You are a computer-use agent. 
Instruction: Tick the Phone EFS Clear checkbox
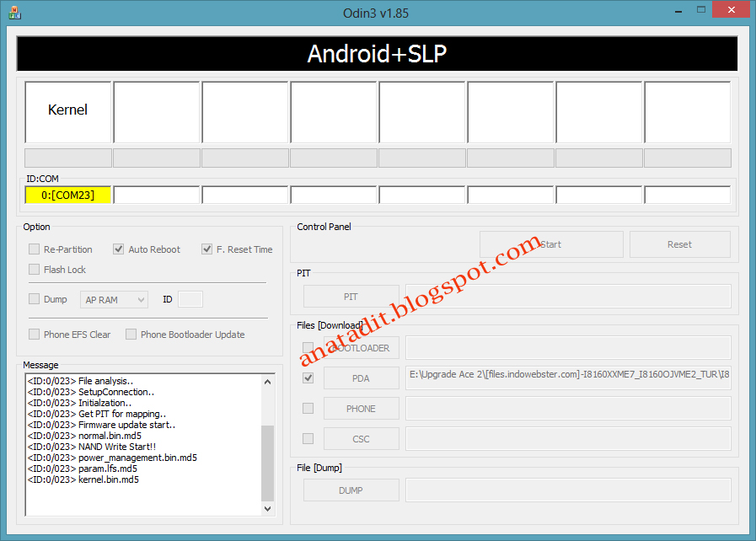(35, 335)
